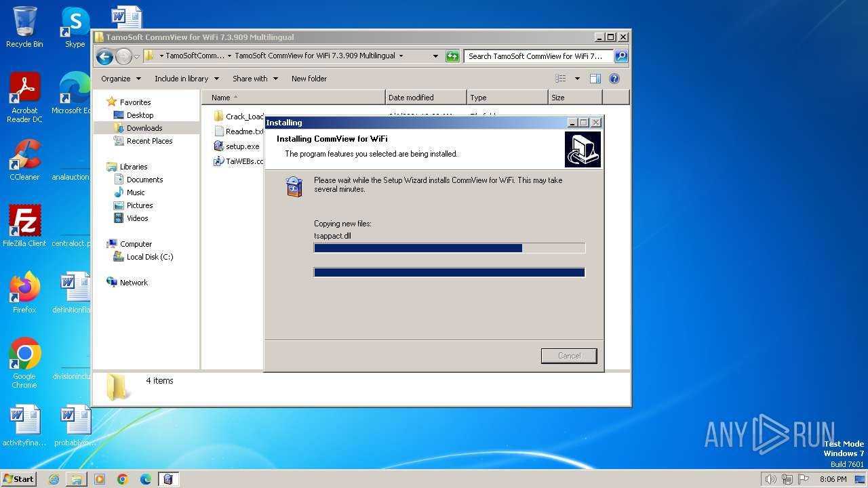Open the Share with dropdown
Screen dimensions: 868x488
(x=255, y=79)
